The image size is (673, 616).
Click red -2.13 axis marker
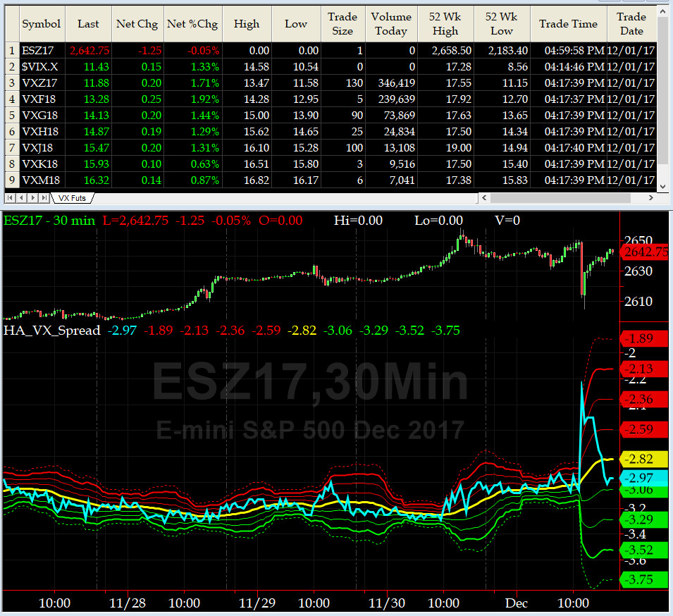(644, 369)
